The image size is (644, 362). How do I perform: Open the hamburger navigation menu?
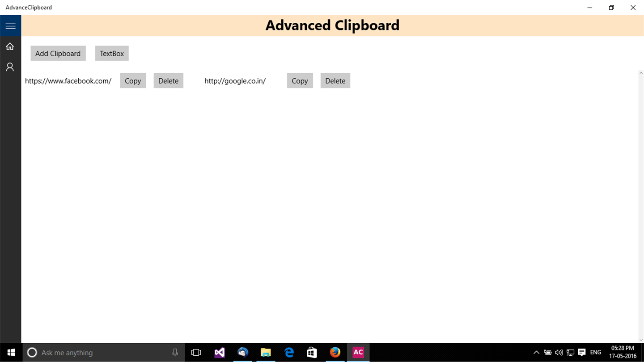pos(10,26)
